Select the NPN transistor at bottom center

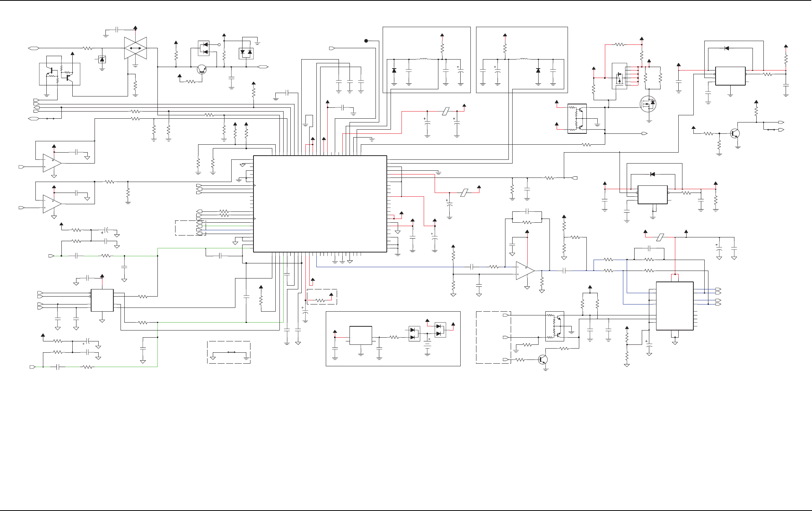coord(543,360)
